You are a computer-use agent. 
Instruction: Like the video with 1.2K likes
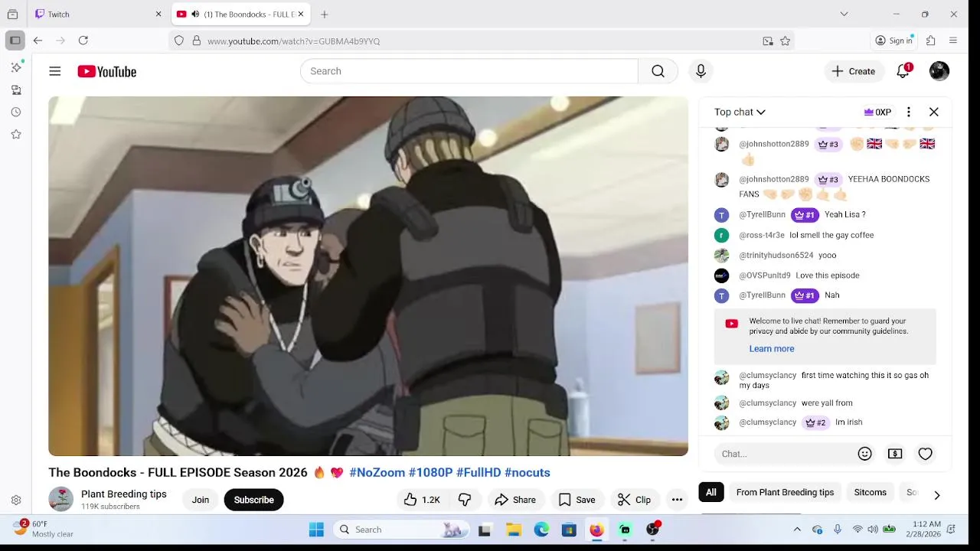[422, 500]
